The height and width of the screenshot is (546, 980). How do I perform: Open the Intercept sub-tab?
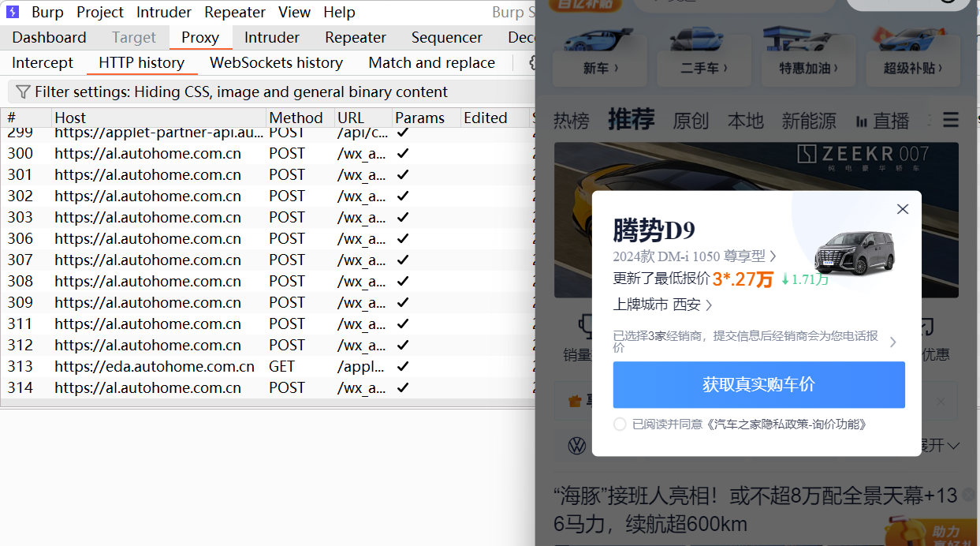click(43, 62)
